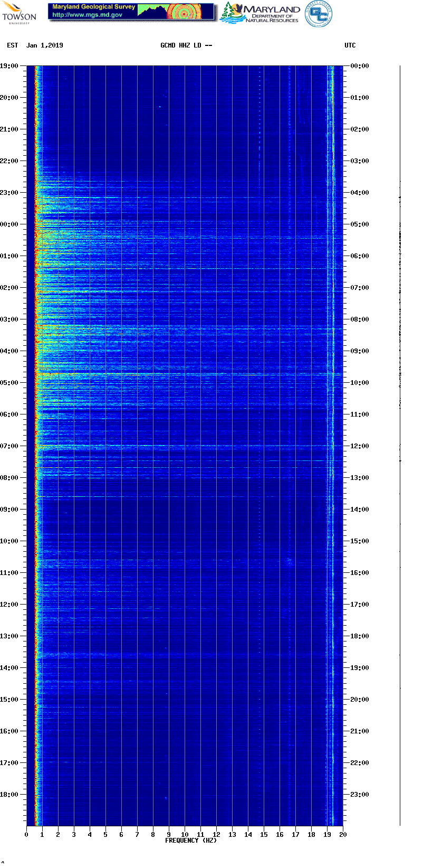
Task: Open the www.mgs.md.gov link
Action: 87,15
